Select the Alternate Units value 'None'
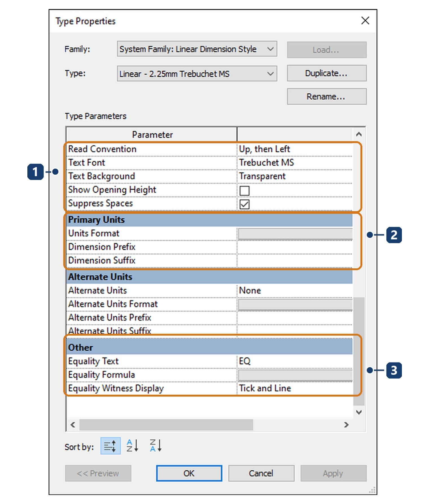 pyautogui.click(x=250, y=290)
